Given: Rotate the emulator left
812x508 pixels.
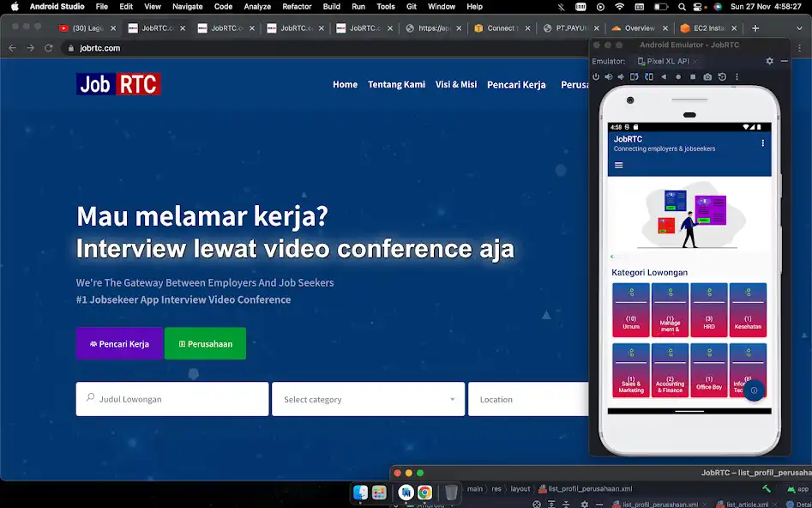Looking at the screenshot, I should tap(635, 76).
